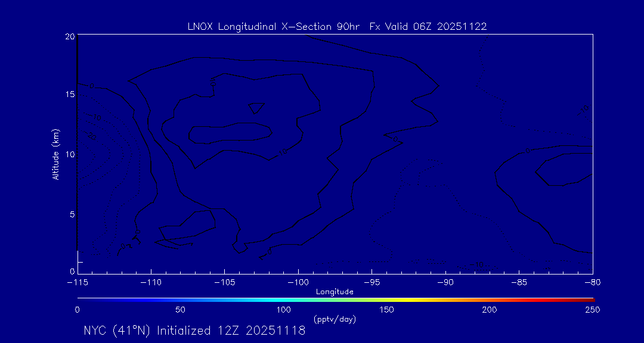
Task: Click the (pptv/day) units label
Action: point(335,319)
